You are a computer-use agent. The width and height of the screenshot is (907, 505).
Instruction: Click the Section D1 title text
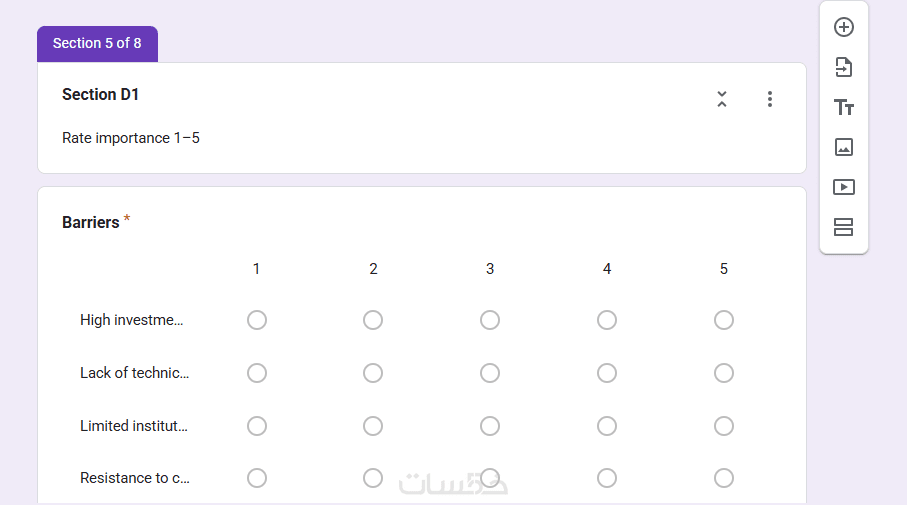pos(101,94)
